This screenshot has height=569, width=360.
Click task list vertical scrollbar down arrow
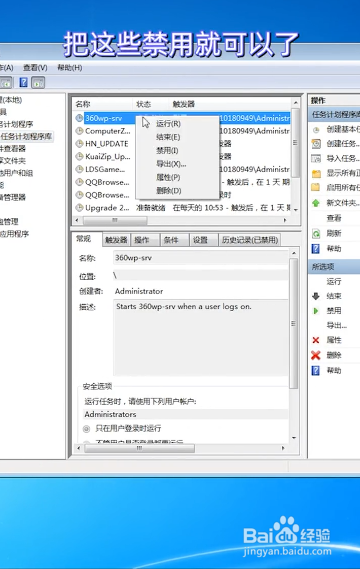pyautogui.click(x=296, y=210)
